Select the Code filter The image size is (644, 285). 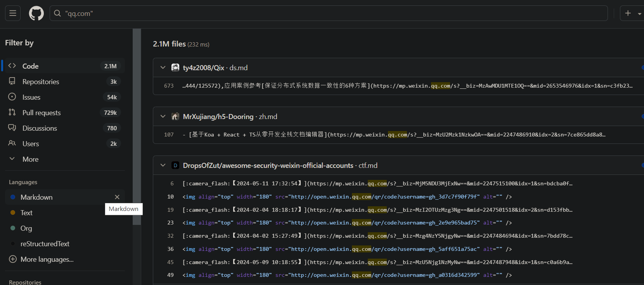(x=64, y=66)
